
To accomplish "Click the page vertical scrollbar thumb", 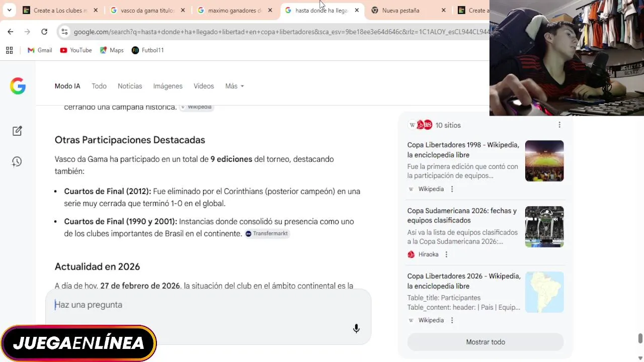I will 640,338.
